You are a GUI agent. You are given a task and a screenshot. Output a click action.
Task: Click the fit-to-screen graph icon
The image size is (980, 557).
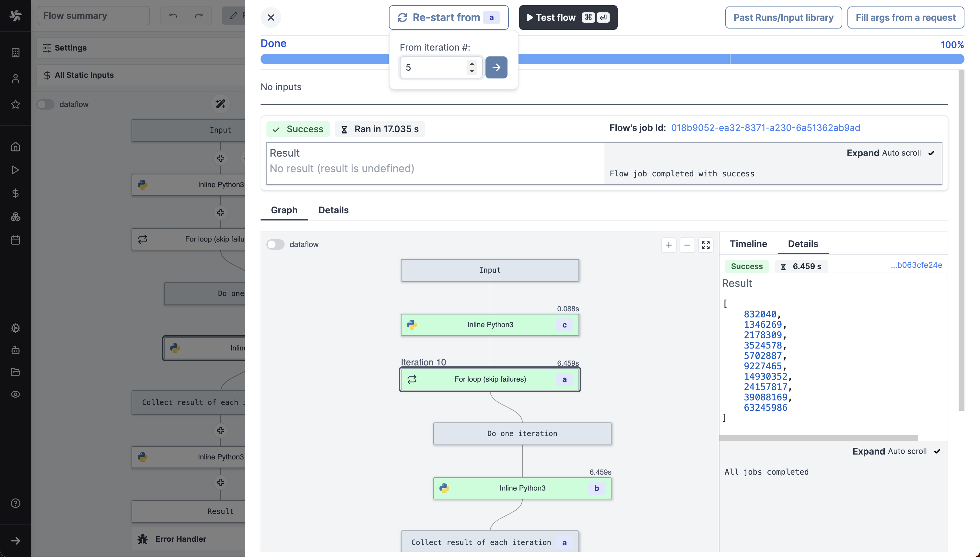point(706,245)
